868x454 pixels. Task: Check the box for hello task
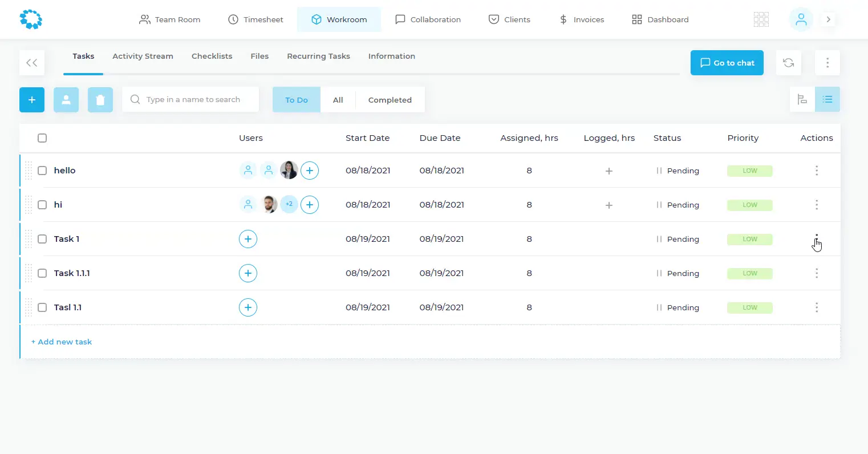coord(42,171)
